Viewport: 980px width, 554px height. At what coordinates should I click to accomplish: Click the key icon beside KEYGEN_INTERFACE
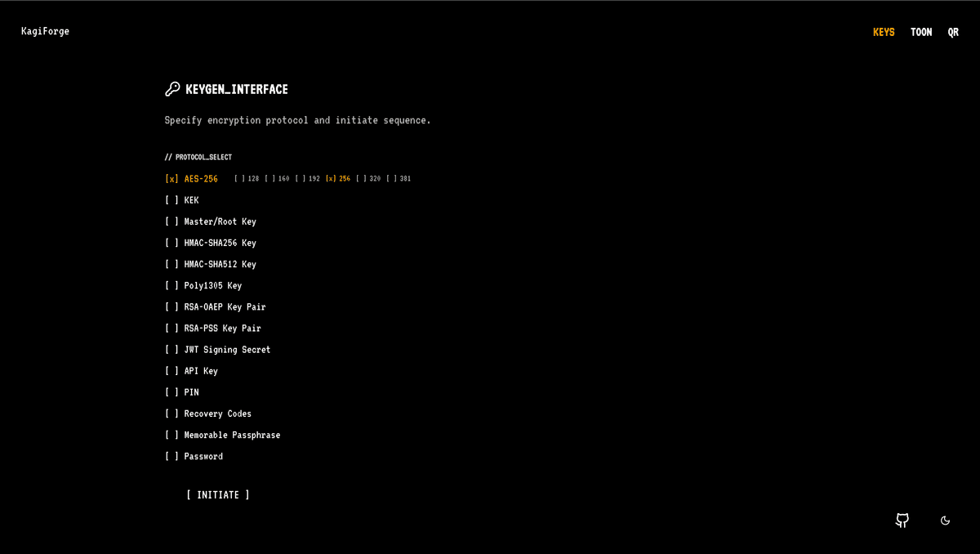click(171, 88)
